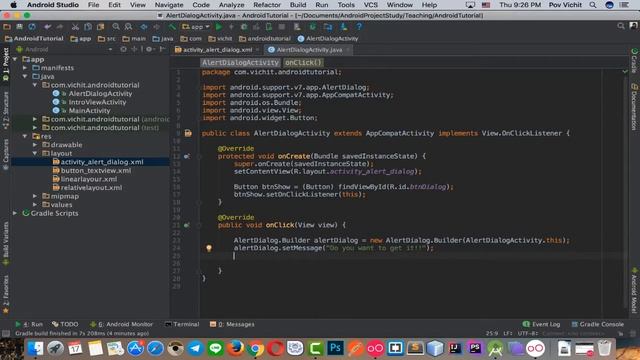
Task: Click the Open folder toolbar icon
Action: 7,27
